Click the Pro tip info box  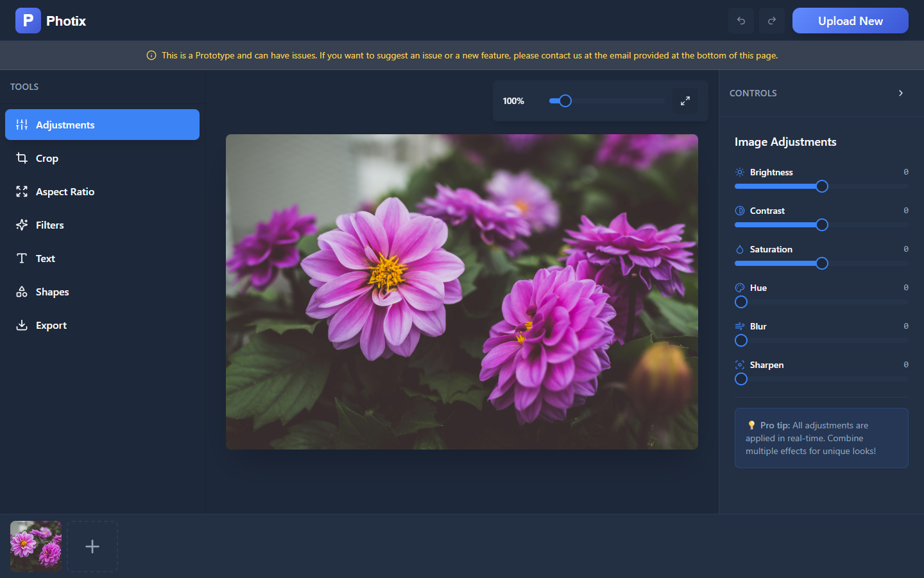821,438
